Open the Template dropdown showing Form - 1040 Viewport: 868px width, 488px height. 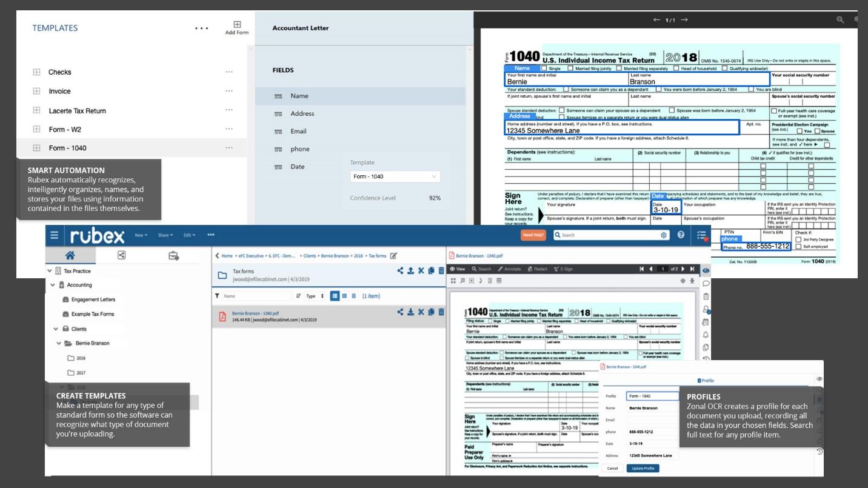[x=395, y=176]
